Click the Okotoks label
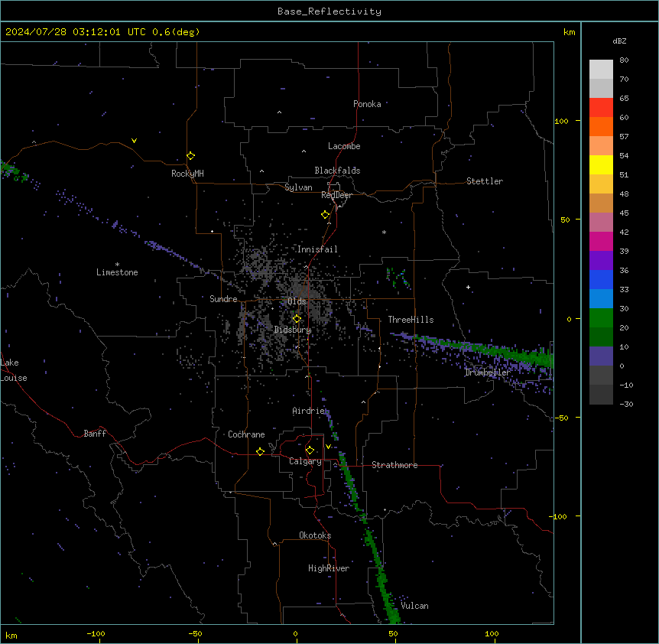The height and width of the screenshot is (644, 659). 315,535
